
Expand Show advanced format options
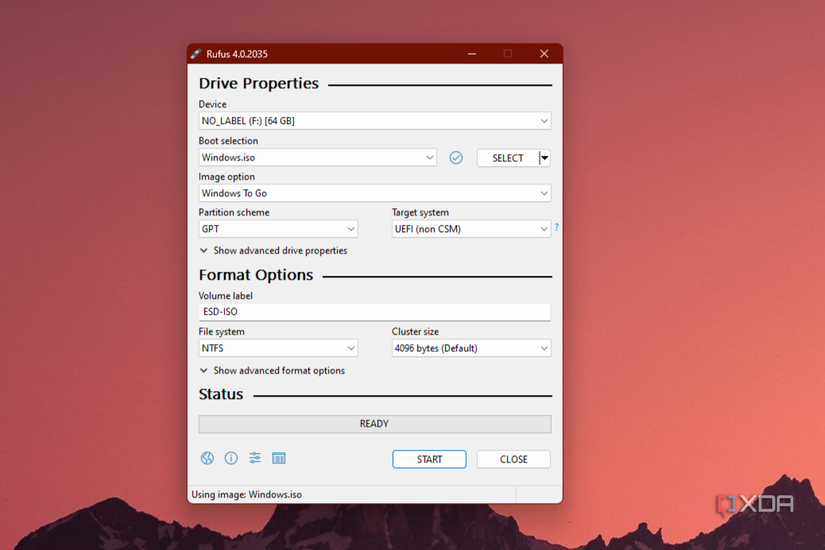point(272,371)
